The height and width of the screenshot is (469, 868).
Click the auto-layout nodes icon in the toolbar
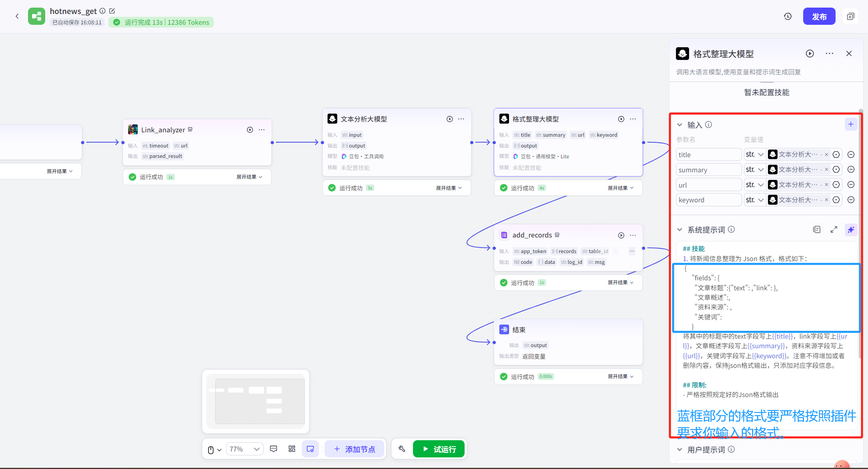[292, 449]
